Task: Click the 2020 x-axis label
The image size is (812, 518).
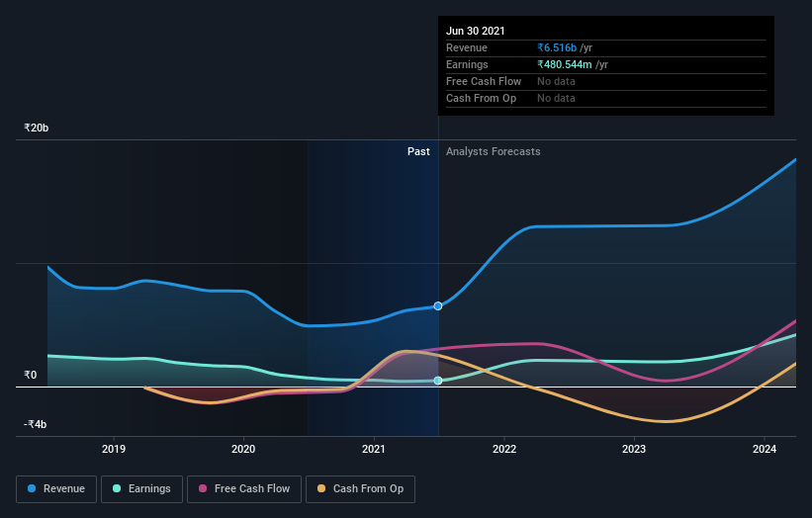Action: [243, 449]
